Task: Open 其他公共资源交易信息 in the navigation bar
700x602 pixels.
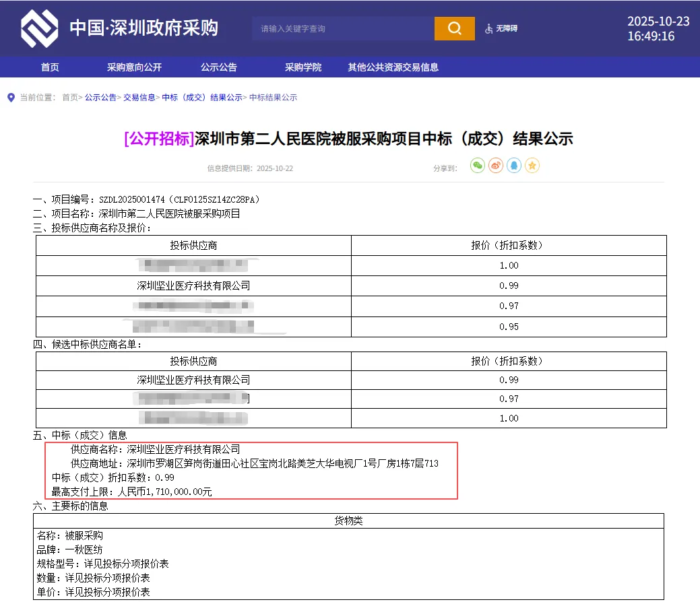Action: point(393,67)
